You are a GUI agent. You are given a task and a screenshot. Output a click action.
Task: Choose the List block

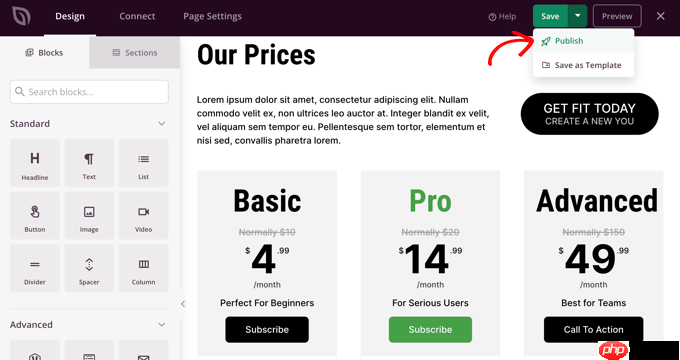pos(144,163)
